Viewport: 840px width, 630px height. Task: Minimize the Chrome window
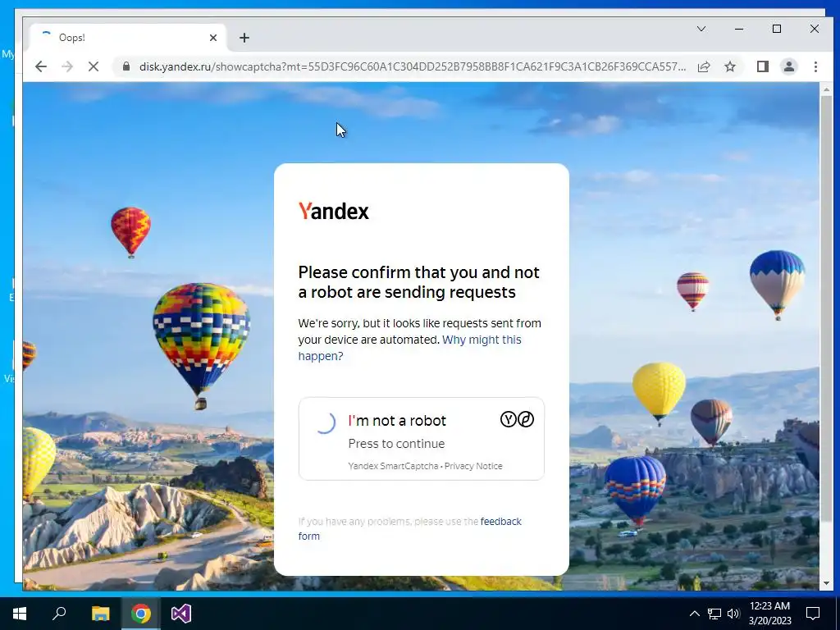coord(739,29)
